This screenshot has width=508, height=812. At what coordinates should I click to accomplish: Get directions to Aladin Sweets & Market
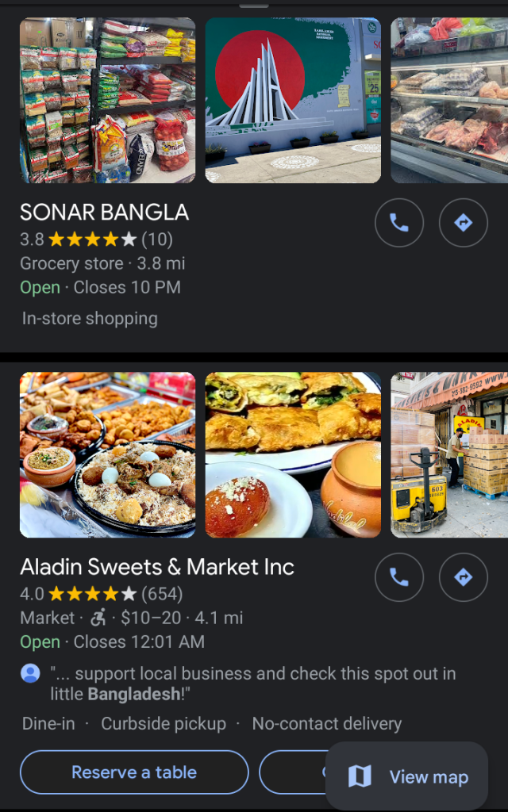pyautogui.click(x=464, y=577)
